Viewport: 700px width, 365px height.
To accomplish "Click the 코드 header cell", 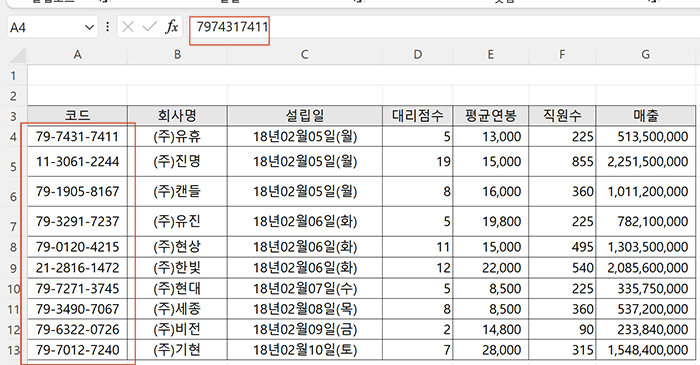I will pos(77,116).
